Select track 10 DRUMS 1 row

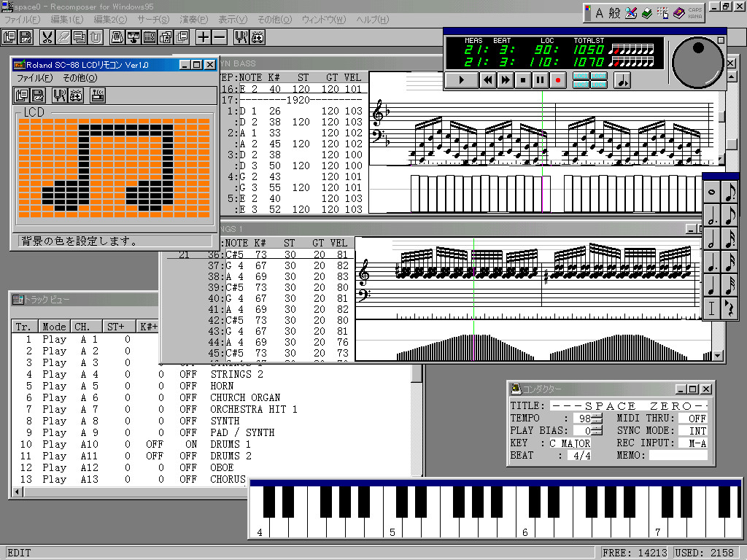coord(209,444)
